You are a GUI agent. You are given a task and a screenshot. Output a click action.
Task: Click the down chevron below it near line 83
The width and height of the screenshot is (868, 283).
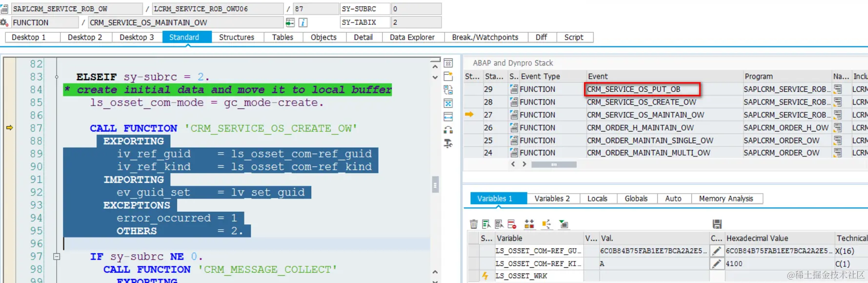coord(435,77)
